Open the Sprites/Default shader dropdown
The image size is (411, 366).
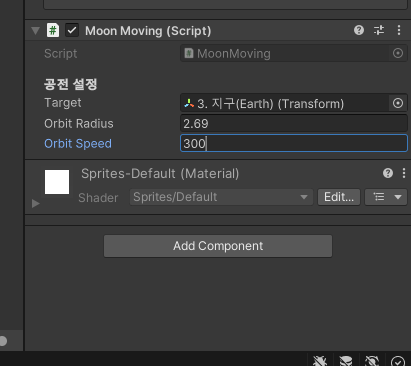pos(221,197)
